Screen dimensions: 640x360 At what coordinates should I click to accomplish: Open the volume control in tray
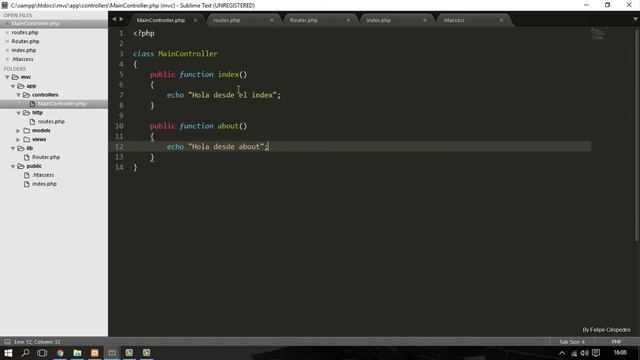click(584, 353)
